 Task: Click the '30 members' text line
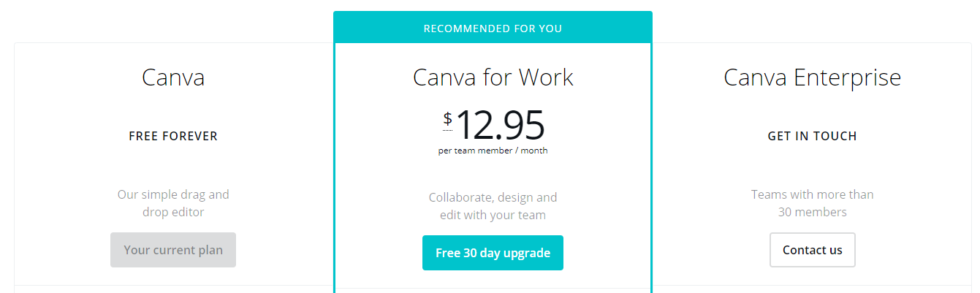pyautogui.click(x=812, y=213)
